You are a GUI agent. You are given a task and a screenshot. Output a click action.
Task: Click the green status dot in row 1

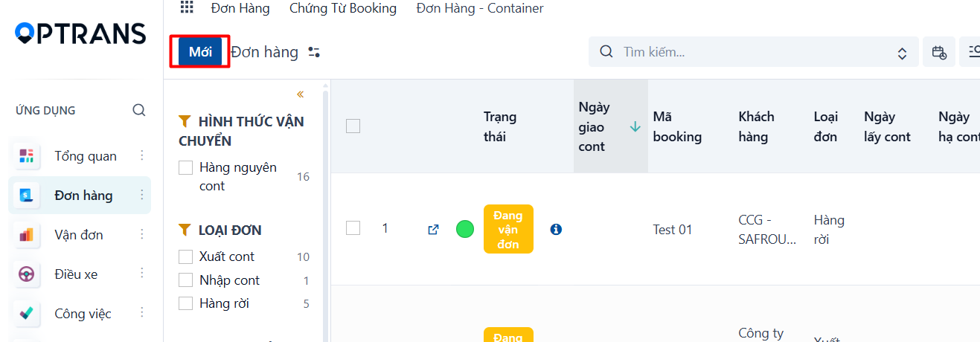pyautogui.click(x=465, y=229)
